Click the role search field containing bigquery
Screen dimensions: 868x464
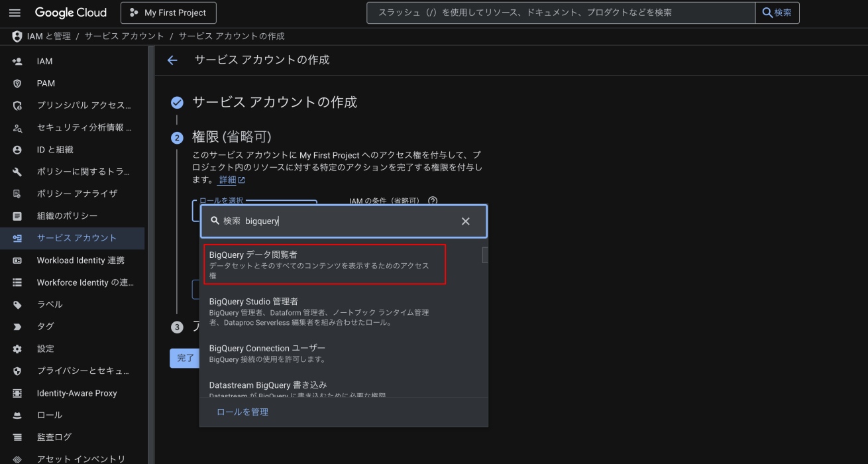345,221
